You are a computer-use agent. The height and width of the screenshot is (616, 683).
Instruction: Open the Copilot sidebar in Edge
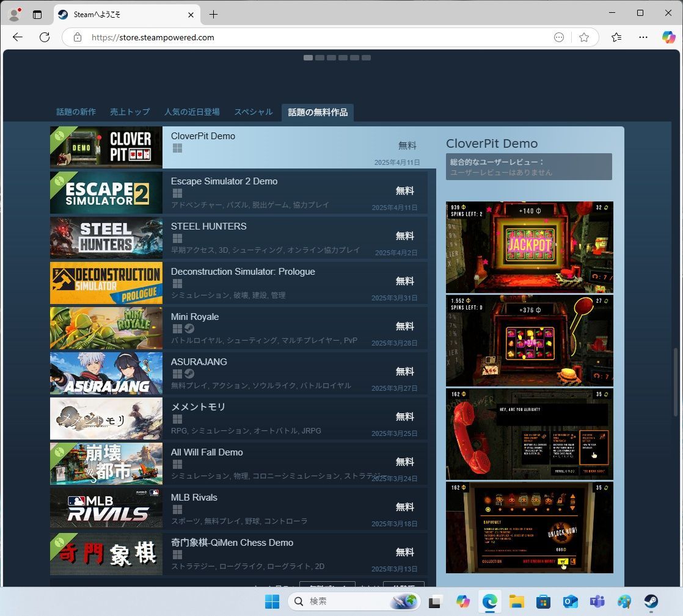(668, 37)
